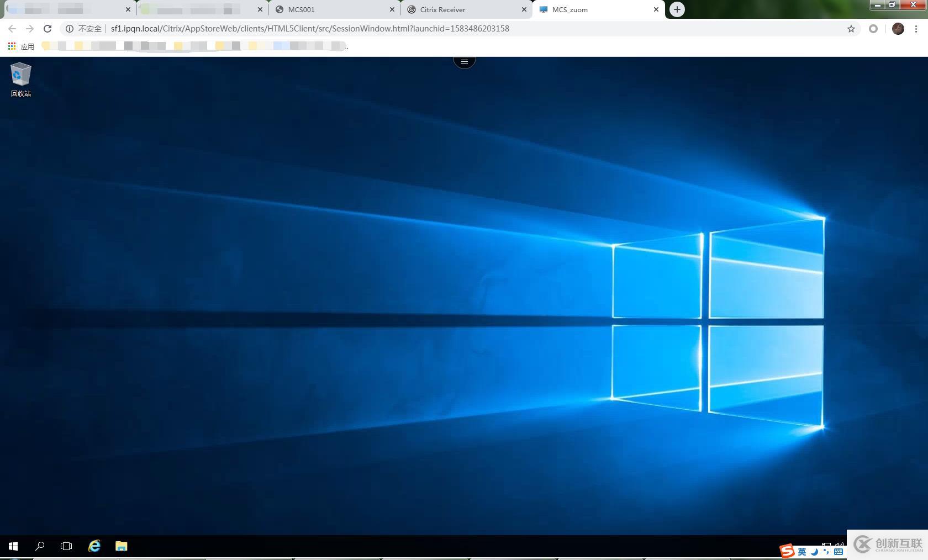
Task: Open the Chrome three-dot menu
Action: tap(916, 29)
